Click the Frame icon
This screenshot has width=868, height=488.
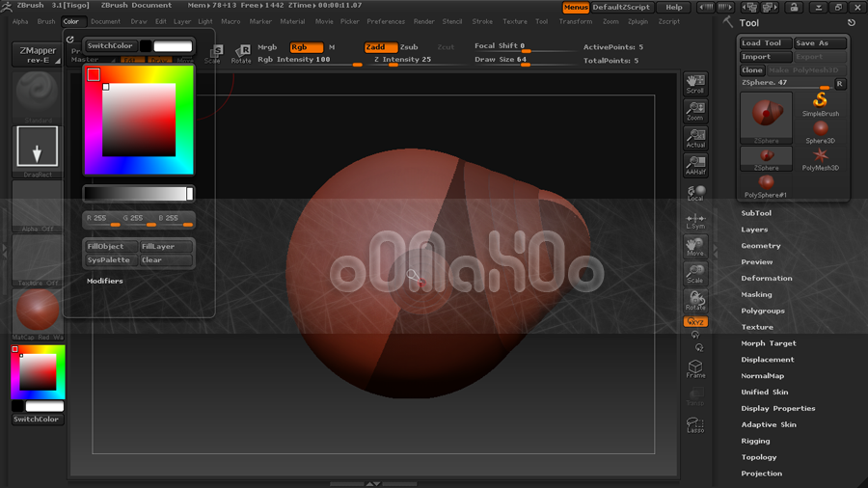click(695, 369)
